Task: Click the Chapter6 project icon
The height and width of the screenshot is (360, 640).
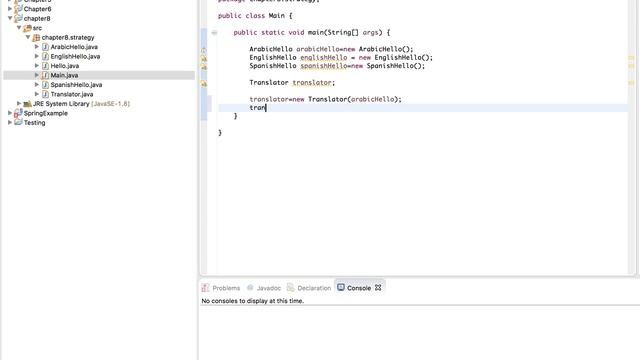Action: (x=18, y=9)
